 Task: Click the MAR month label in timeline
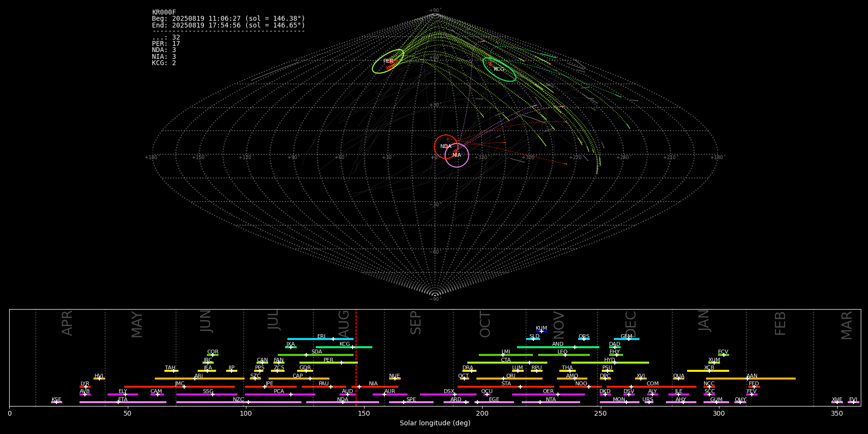pyautogui.click(x=847, y=325)
